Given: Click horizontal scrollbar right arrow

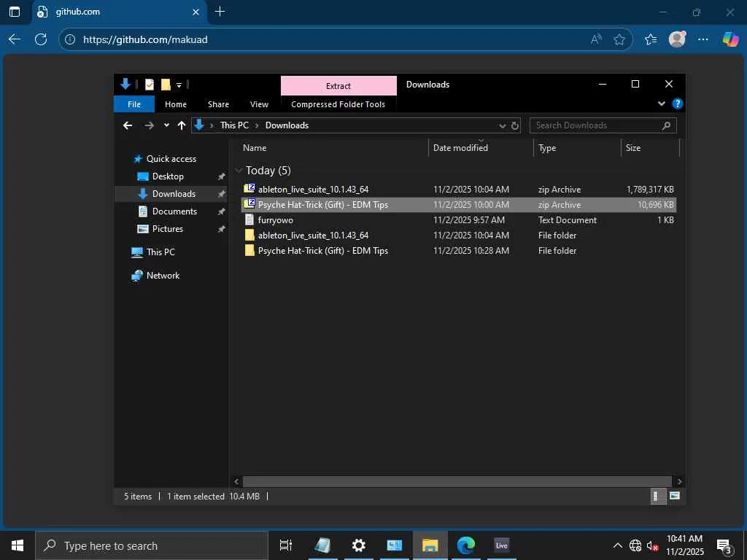Looking at the screenshot, I should point(679,481).
